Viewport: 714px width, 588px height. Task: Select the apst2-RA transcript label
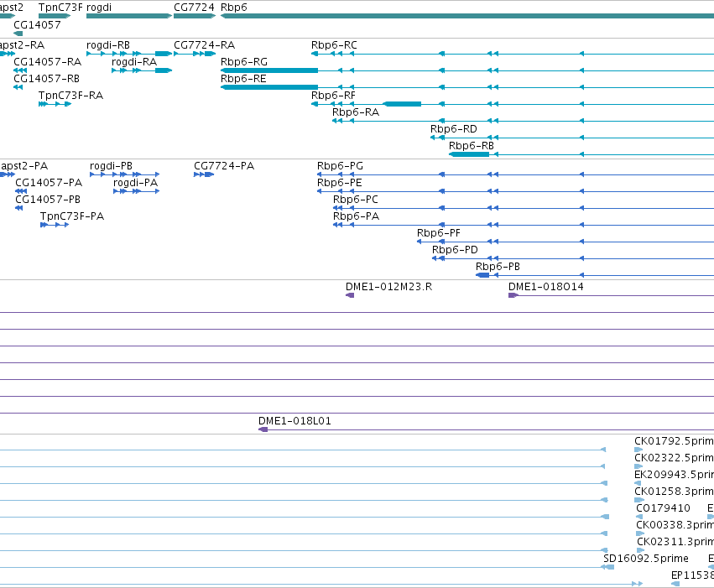click(x=22, y=45)
